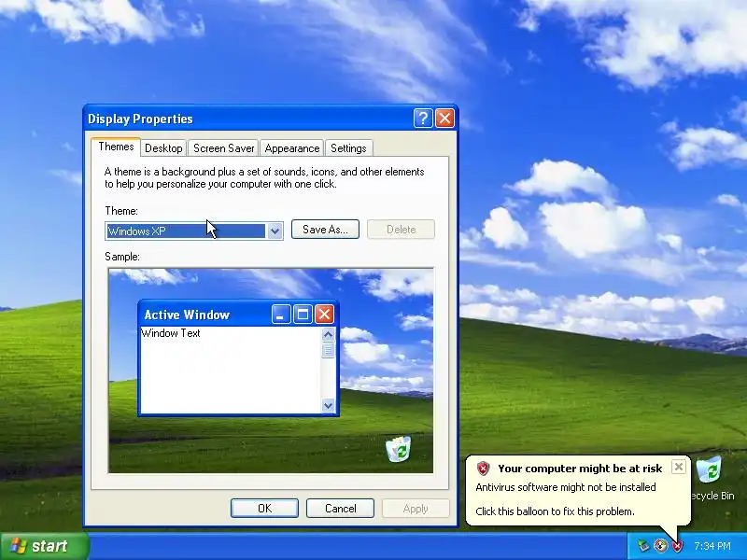Go to the Screen Saver tab
The image size is (747, 560).
223,148
